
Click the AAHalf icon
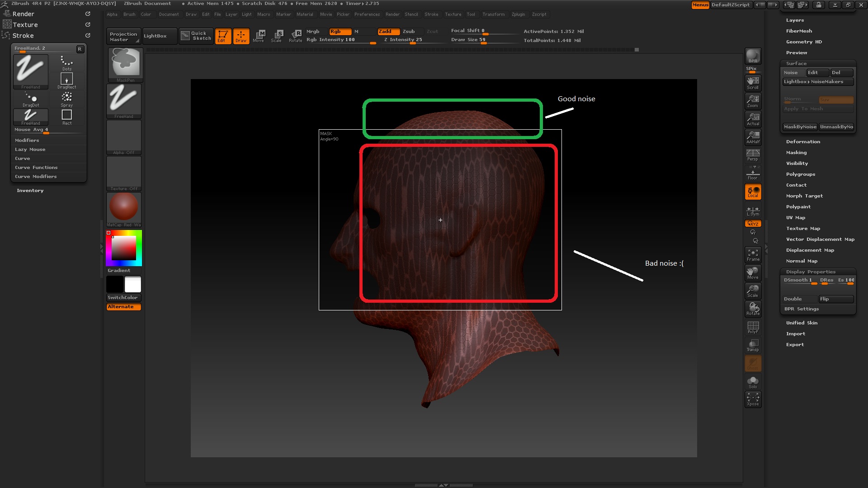point(753,137)
